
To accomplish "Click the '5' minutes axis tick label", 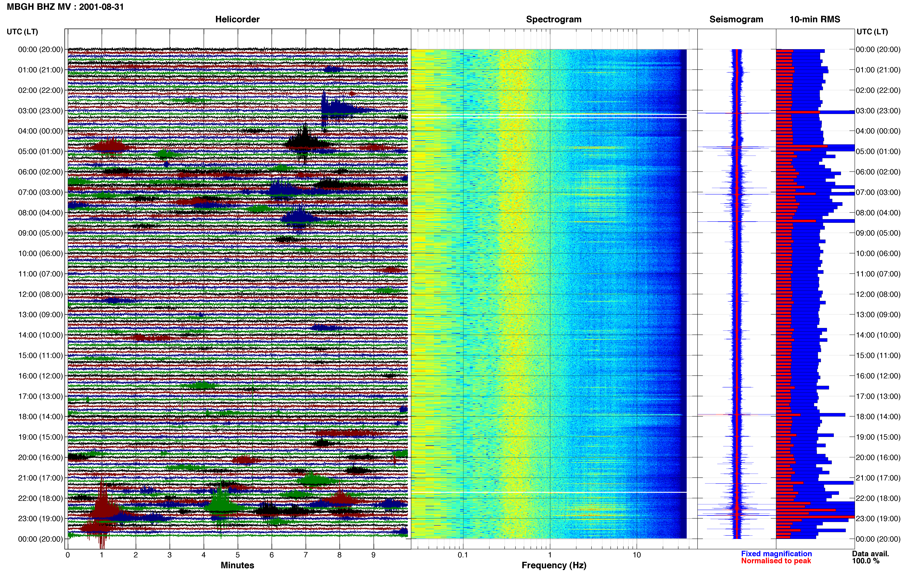I will 237,555.
